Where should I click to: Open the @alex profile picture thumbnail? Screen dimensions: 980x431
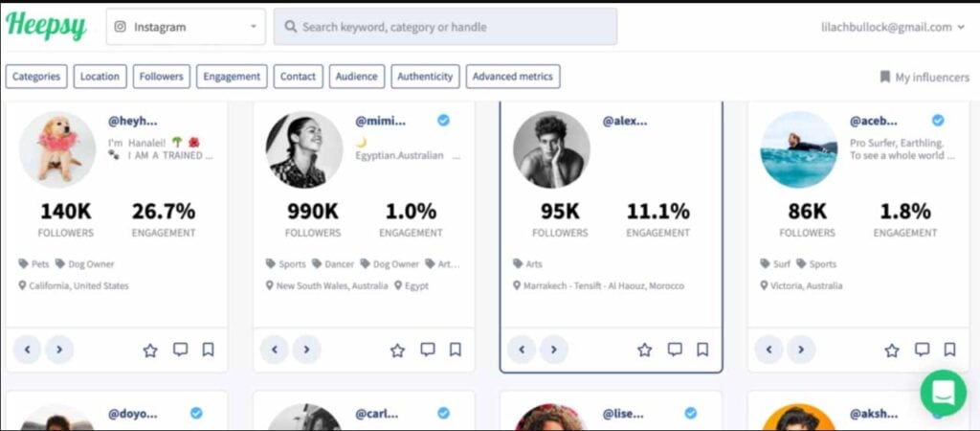coord(551,149)
